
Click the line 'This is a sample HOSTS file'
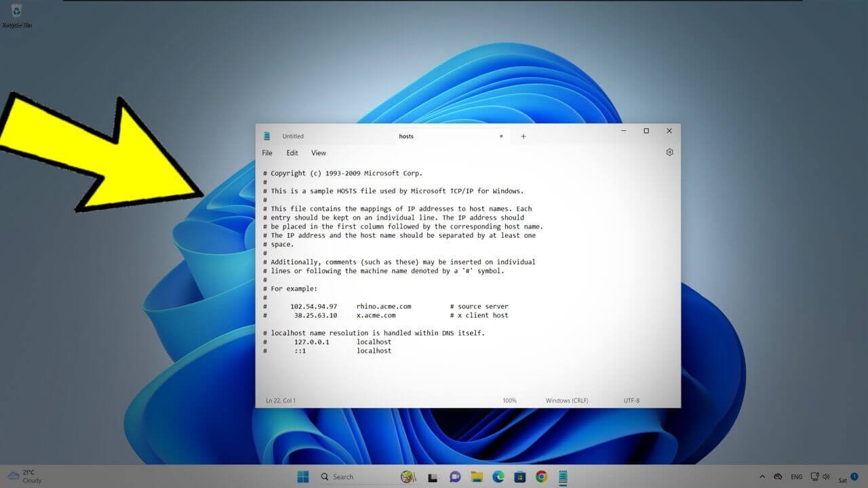(393, 191)
